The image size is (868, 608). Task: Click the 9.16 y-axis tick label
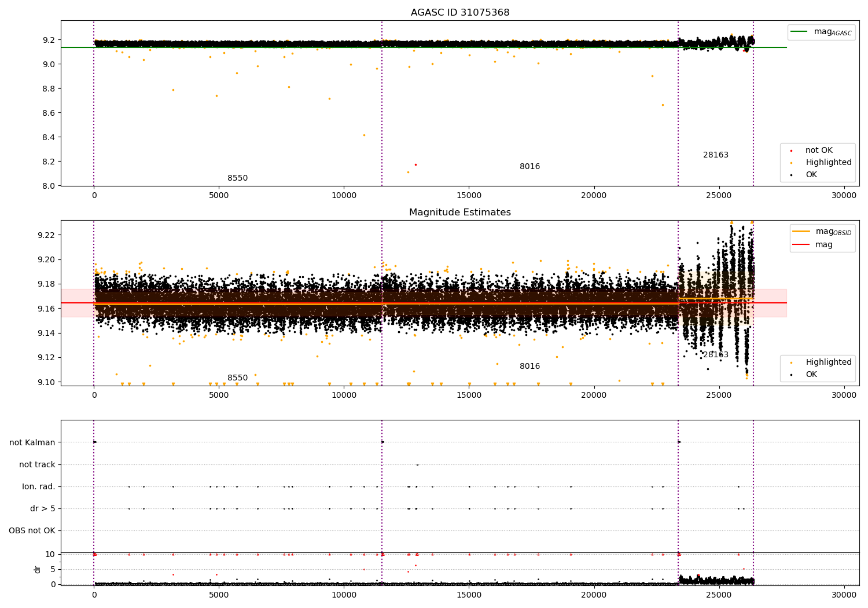tap(46, 309)
